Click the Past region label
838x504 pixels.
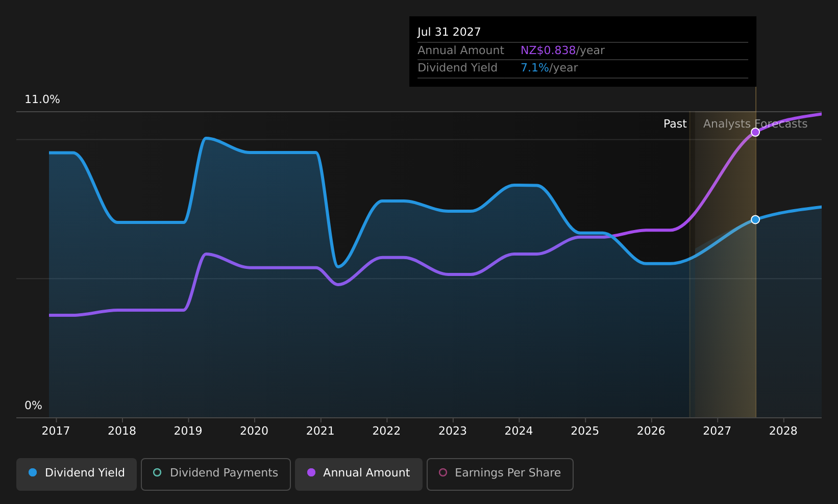[x=675, y=124]
